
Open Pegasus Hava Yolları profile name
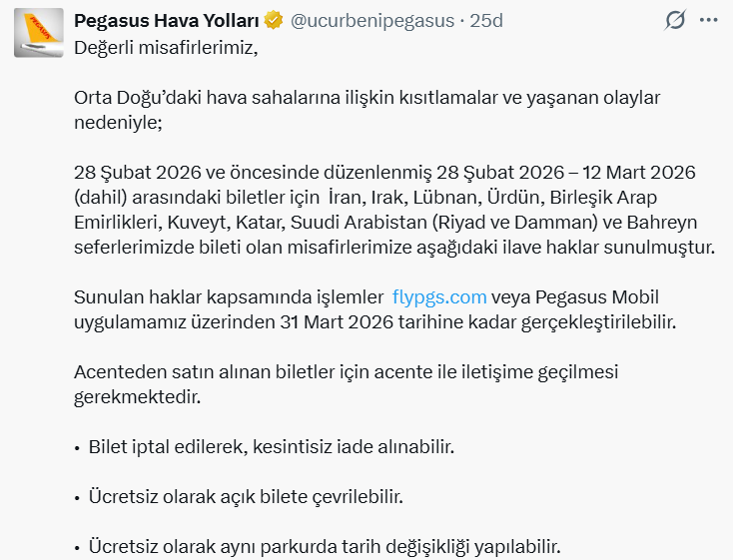[x=167, y=21]
